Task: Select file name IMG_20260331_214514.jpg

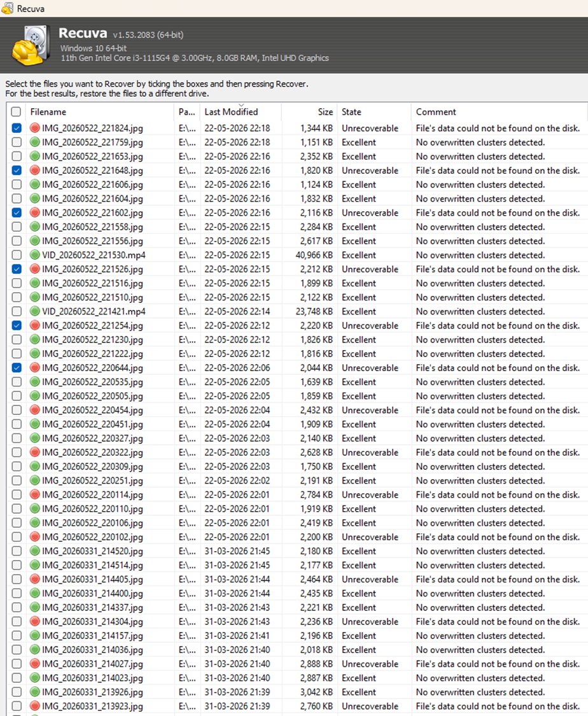Action: [x=92, y=565]
